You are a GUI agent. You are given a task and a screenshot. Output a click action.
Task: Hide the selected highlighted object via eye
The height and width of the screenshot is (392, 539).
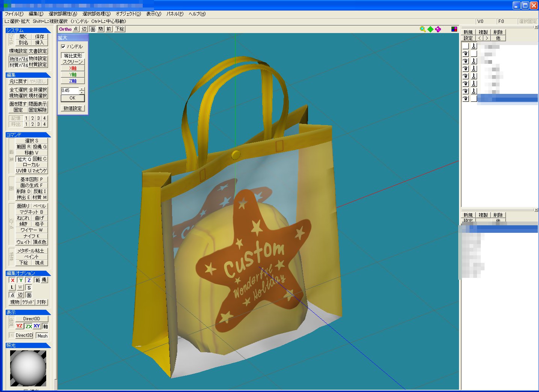(466, 99)
